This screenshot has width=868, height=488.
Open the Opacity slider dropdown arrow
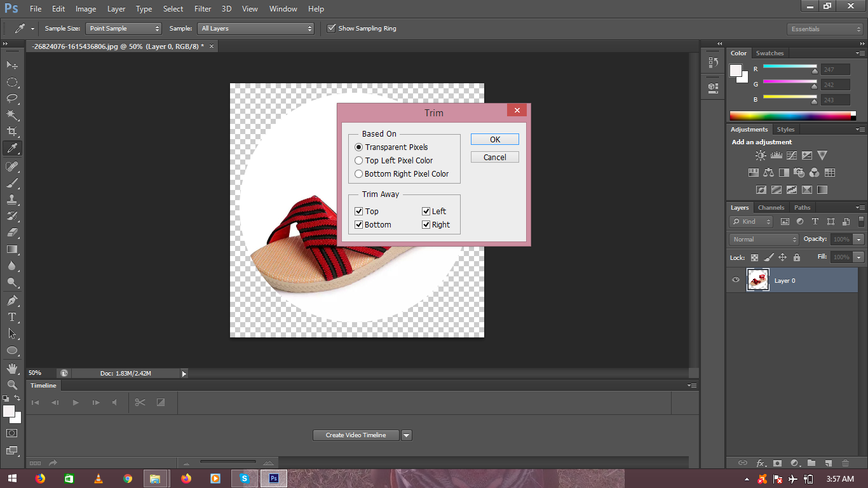pos(859,239)
